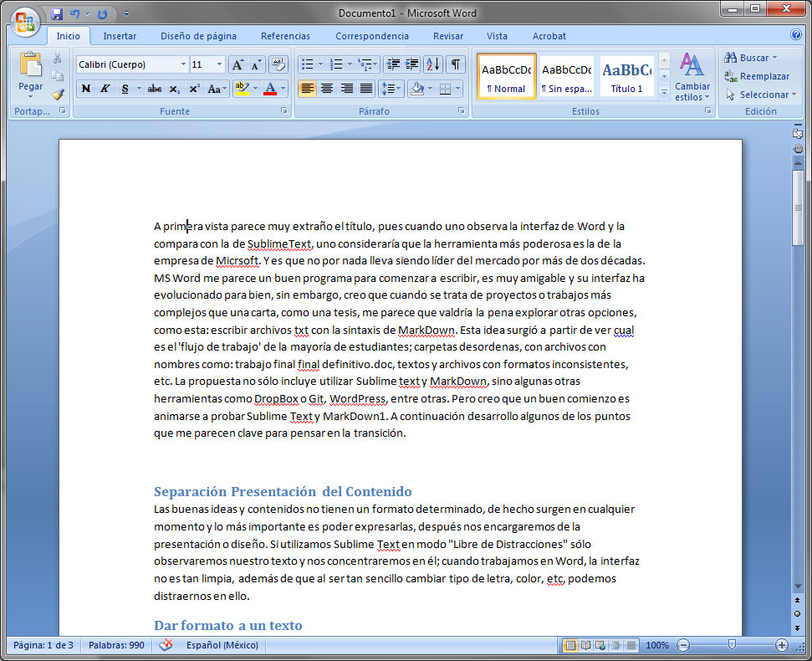The width and height of the screenshot is (812, 661).
Task: Open the Change Case (Aa) dropdown
Action: coord(217,89)
